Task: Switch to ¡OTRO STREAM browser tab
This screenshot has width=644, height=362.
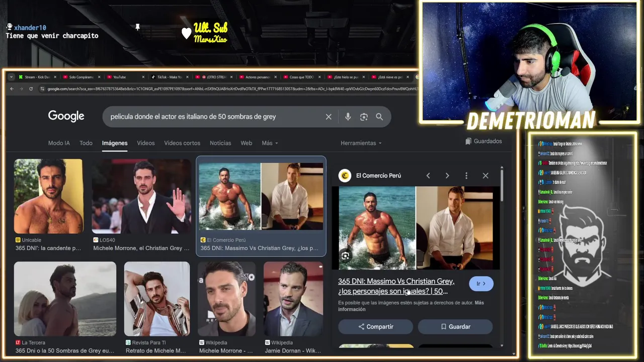Action: pos(214,77)
